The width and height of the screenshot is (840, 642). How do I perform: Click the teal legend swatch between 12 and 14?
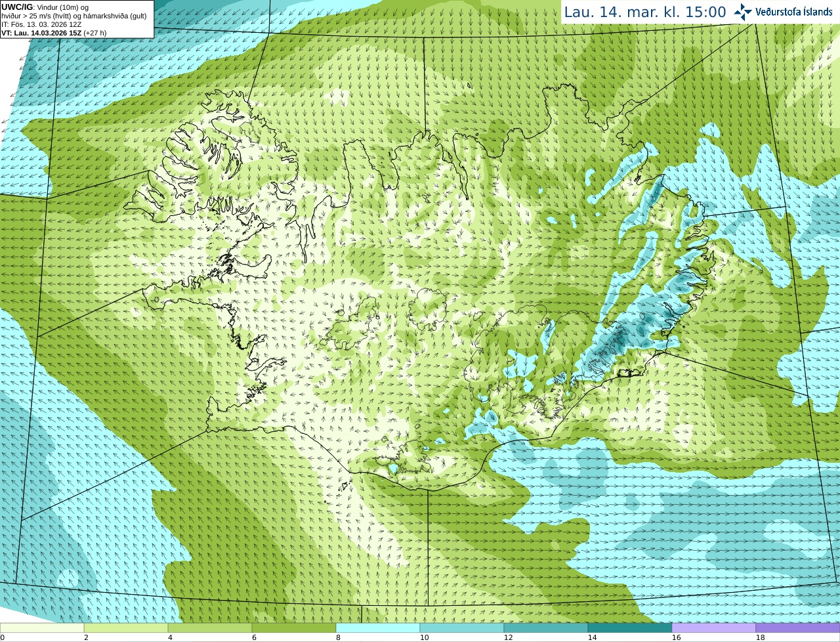click(x=546, y=628)
